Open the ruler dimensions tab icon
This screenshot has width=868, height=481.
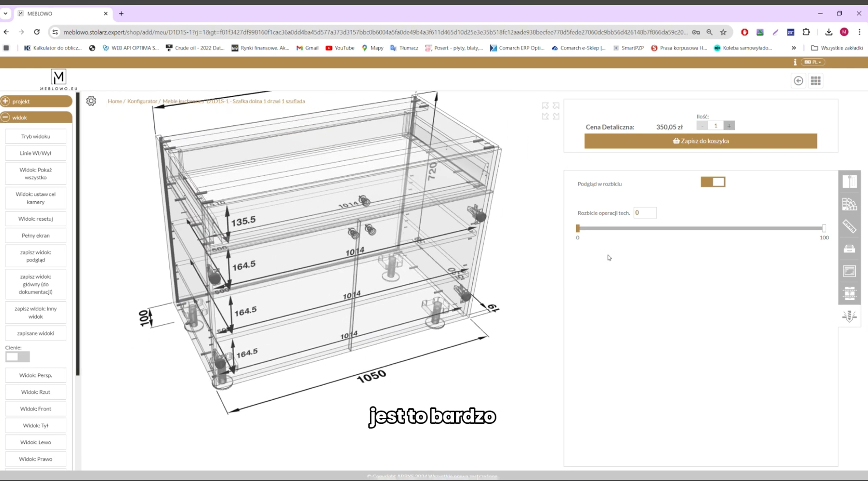(x=849, y=226)
